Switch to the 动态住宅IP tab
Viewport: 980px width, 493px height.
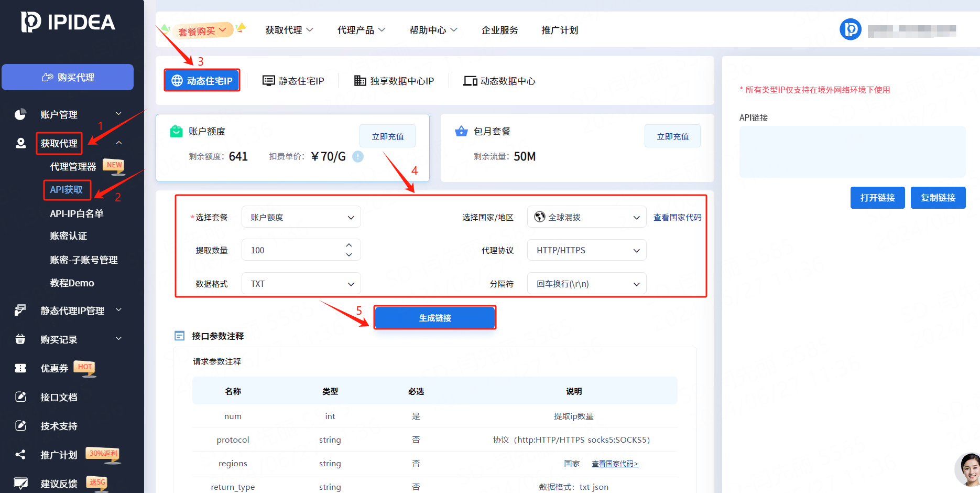[202, 81]
